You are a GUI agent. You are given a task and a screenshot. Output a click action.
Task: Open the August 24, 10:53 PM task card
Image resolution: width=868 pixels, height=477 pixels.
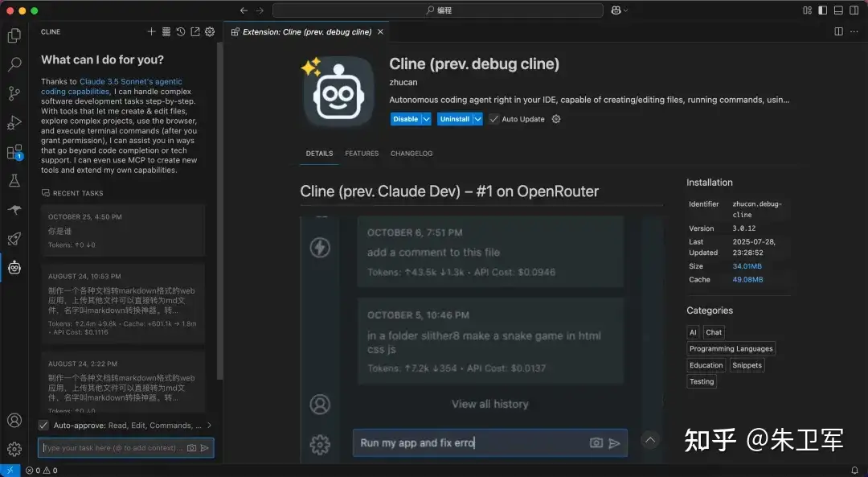(123, 303)
